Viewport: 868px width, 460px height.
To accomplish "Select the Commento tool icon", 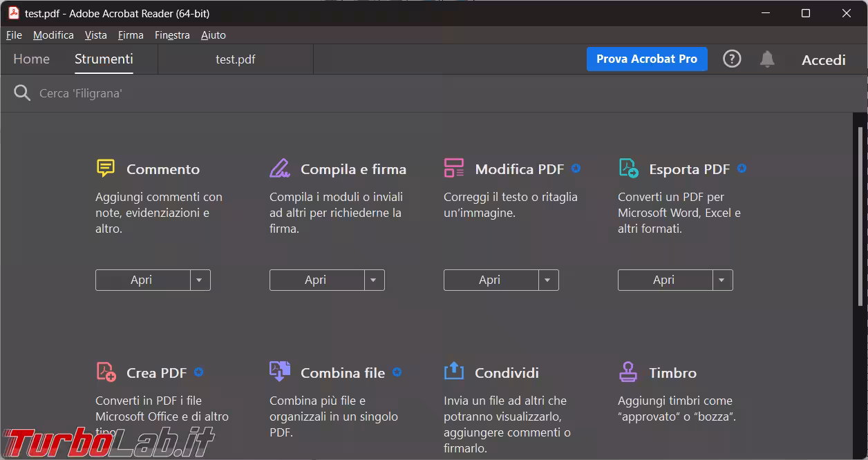I will click(x=105, y=167).
